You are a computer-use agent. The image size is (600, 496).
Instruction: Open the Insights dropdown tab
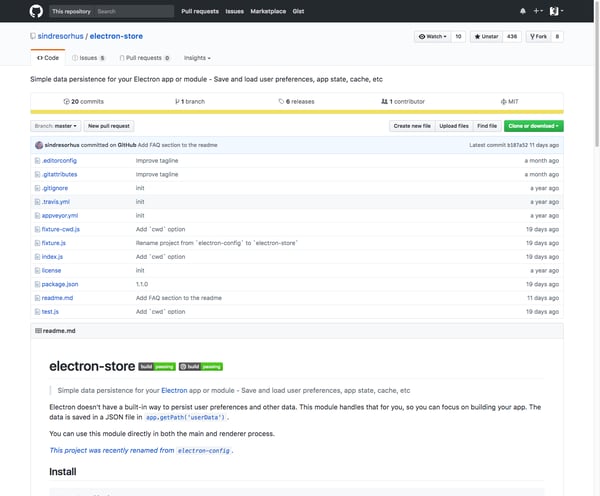[197, 58]
